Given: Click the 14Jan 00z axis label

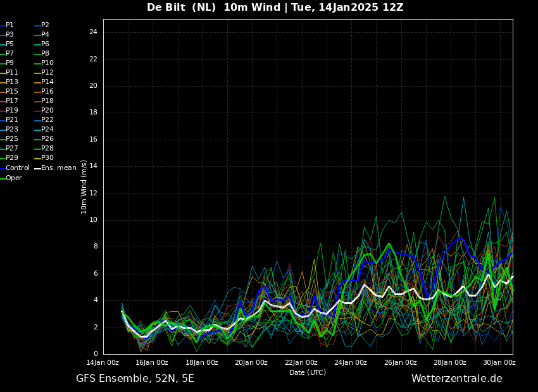Looking at the screenshot, I should click(x=103, y=363).
